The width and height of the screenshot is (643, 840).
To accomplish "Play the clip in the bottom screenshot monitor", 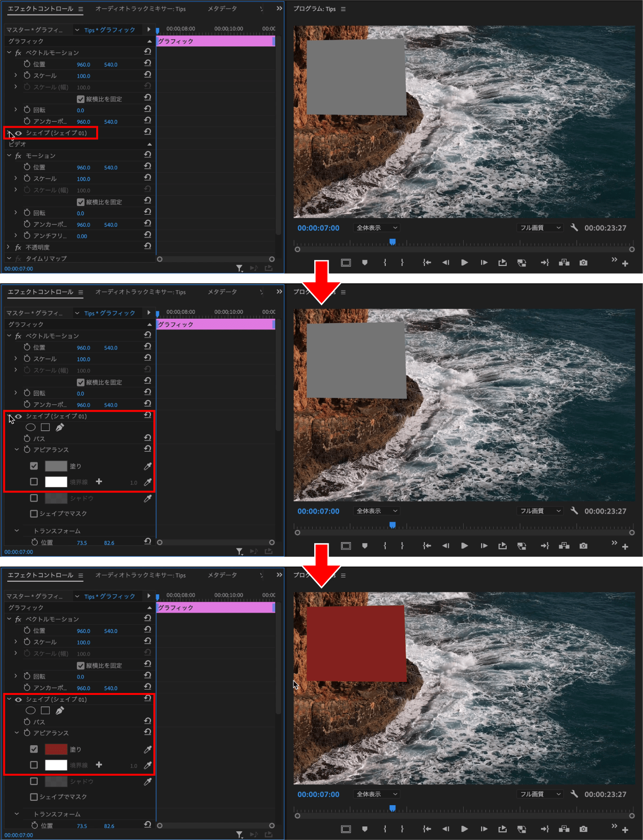I will tap(464, 829).
